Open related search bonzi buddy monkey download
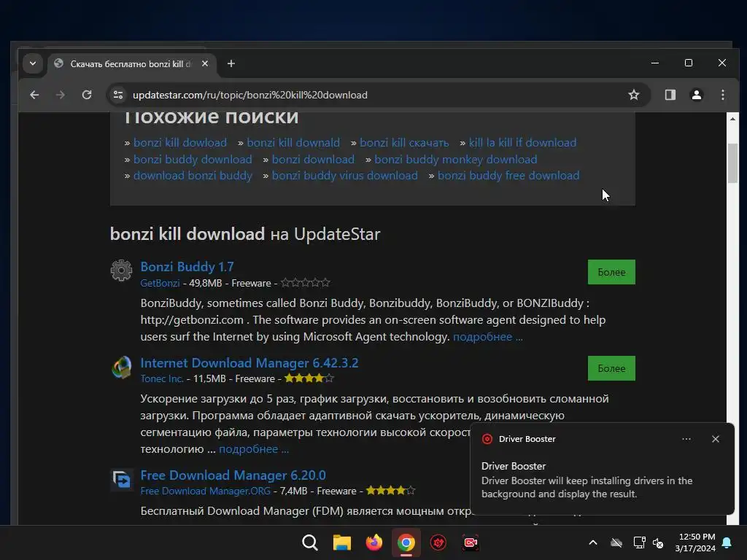This screenshot has height=560, width=747. [x=455, y=159]
